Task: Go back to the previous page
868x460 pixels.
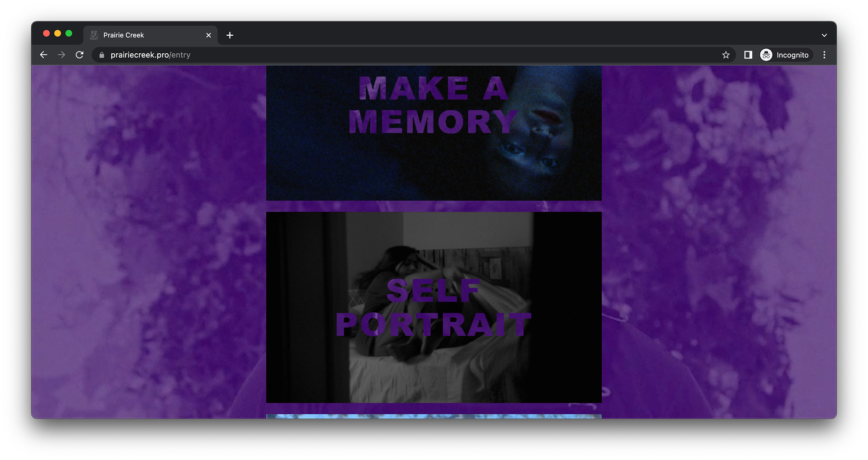Action: [x=43, y=55]
